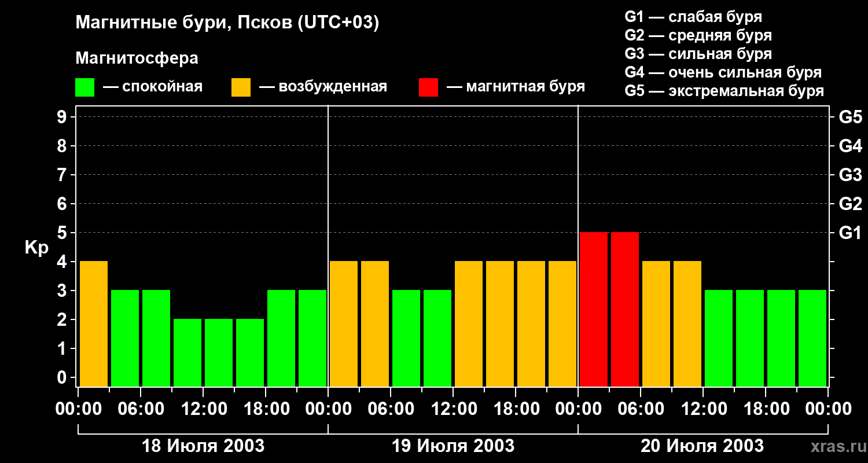The height and width of the screenshot is (463, 868).
Task: Click the 'G2' label on the right axis
Action: [x=851, y=204]
